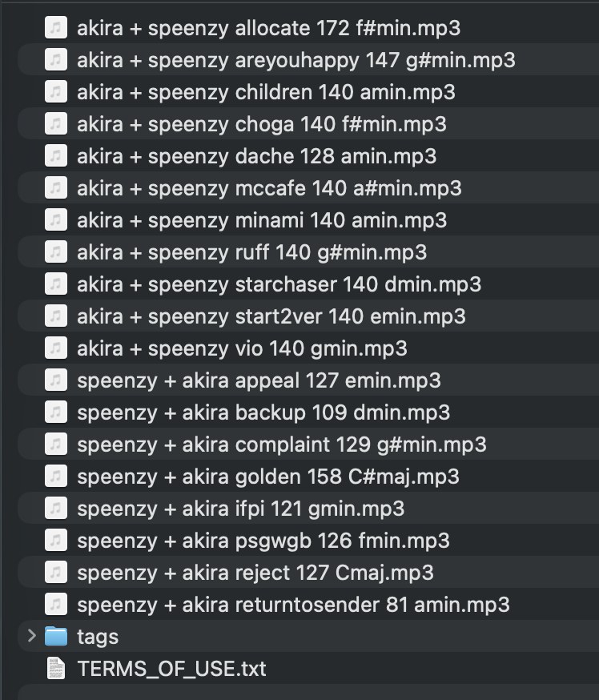Select 'akira + speenzy areyouhappy 147 g#min.mp3' row text
599x700 pixels.
click(296, 60)
